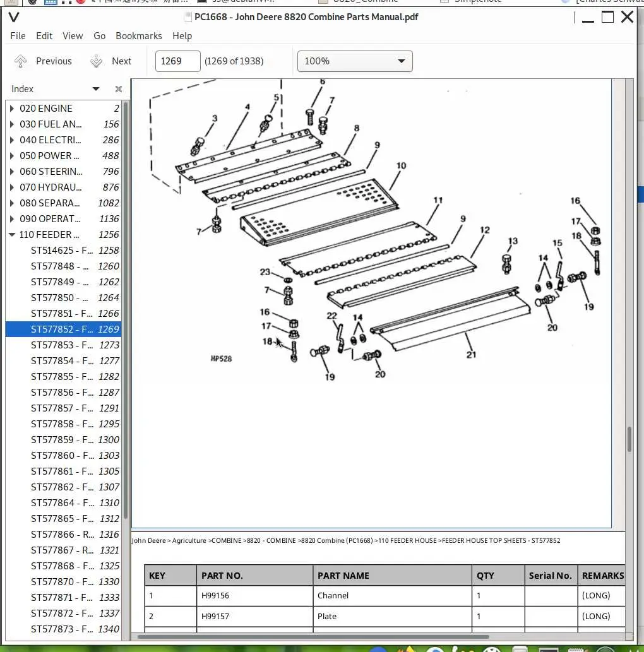
Task: Open the window menu V icon
Action: point(14,17)
